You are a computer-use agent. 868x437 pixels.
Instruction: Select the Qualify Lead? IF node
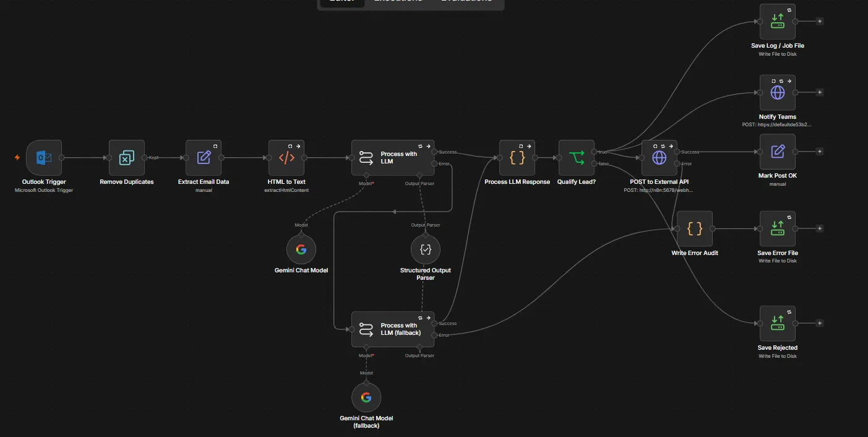577,158
